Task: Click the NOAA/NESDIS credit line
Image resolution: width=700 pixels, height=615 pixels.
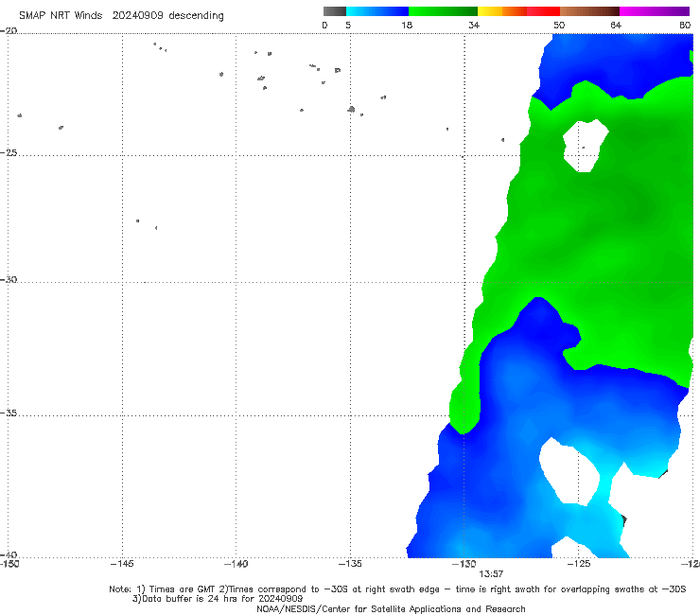Action: pos(391,608)
